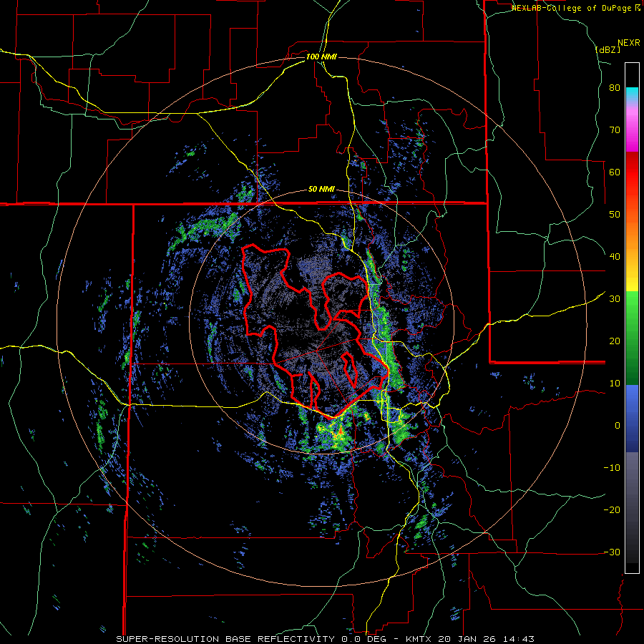Click the 30 value on the dBZ scale

click(x=615, y=298)
